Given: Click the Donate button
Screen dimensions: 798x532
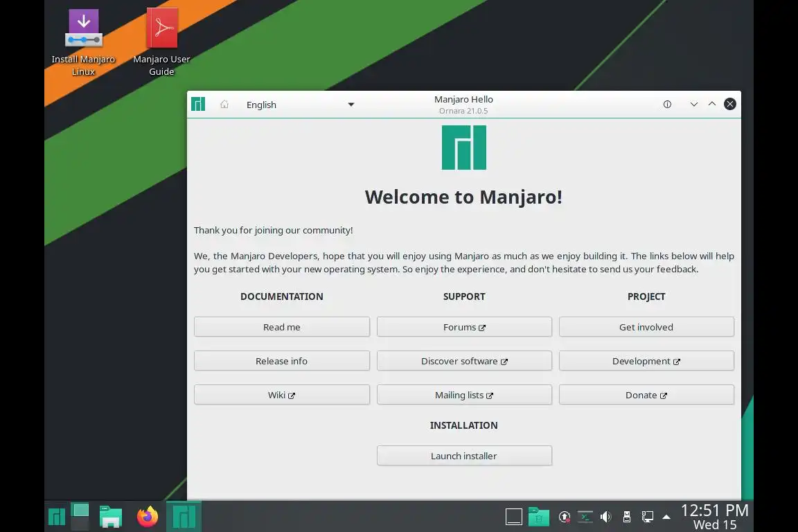Looking at the screenshot, I should 646,395.
